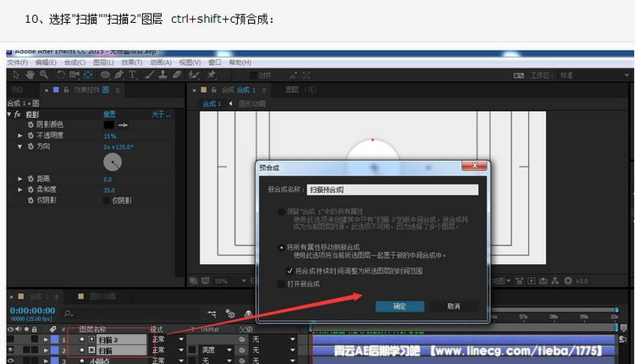This screenshot has height=364, width=635.
Task: Select the Pan Behind anchor point tool
Action: tap(88, 74)
